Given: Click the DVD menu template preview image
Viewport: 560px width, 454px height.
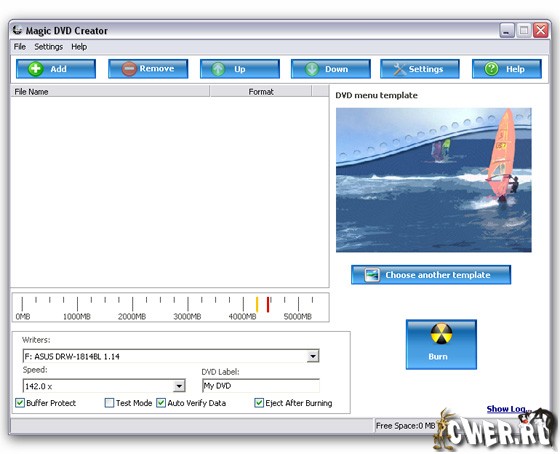Looking at the screenshot, I should click(x=434, y=180).
